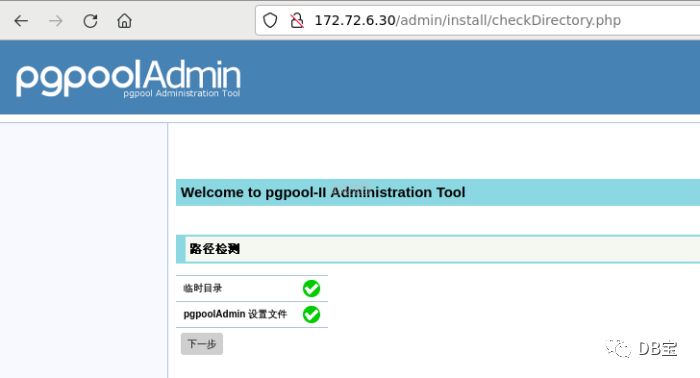Screen dimensions: 700x378
Task: Open the browser home page
Action: coord(125,21)
